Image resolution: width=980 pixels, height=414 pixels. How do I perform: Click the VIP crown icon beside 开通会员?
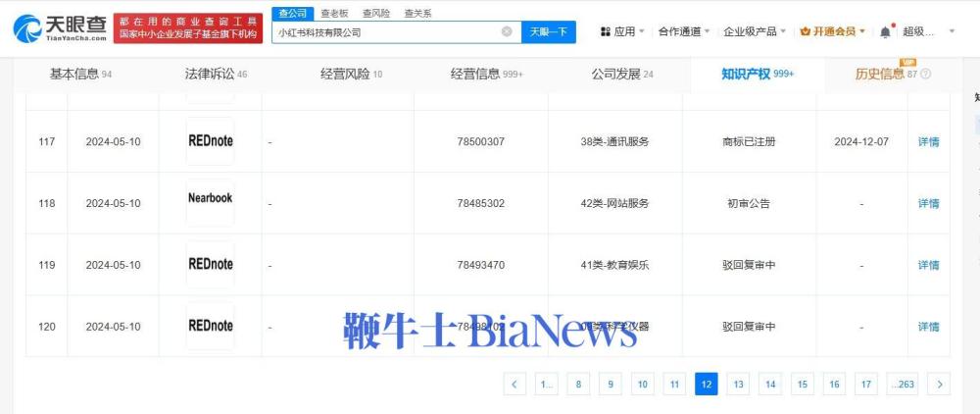(805, 31)
